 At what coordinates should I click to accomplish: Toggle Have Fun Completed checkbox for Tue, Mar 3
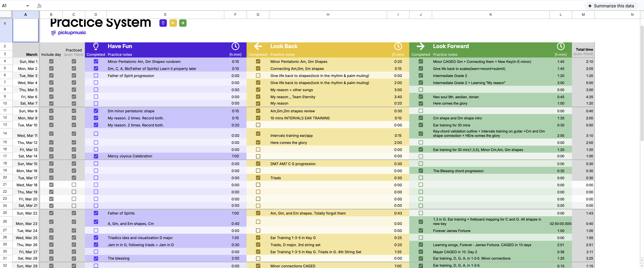pos(96,75)
